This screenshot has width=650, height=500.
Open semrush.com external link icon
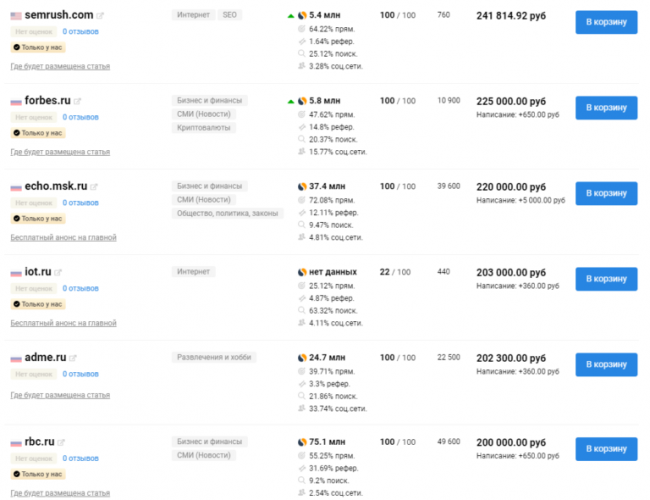[x=104, y=16]
